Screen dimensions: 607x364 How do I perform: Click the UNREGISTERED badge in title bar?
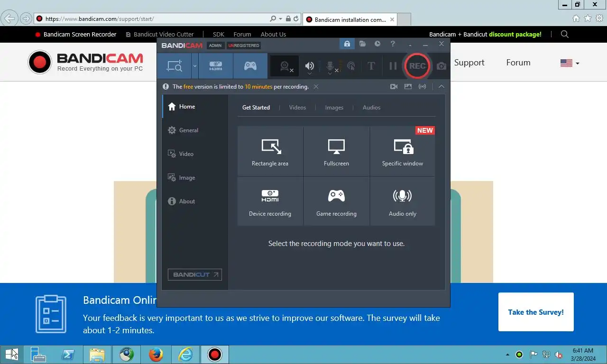coord(244,45)
